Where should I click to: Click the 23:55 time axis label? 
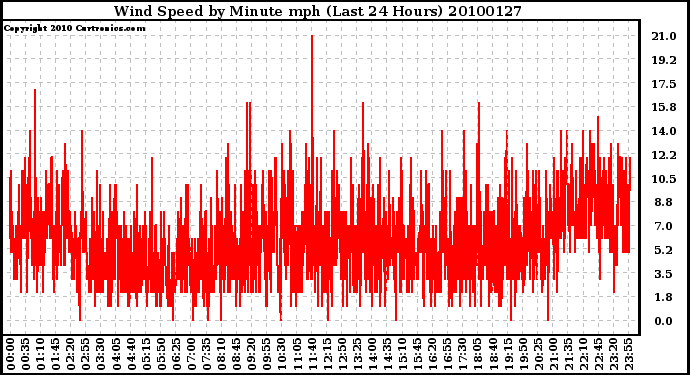(628, 355)
